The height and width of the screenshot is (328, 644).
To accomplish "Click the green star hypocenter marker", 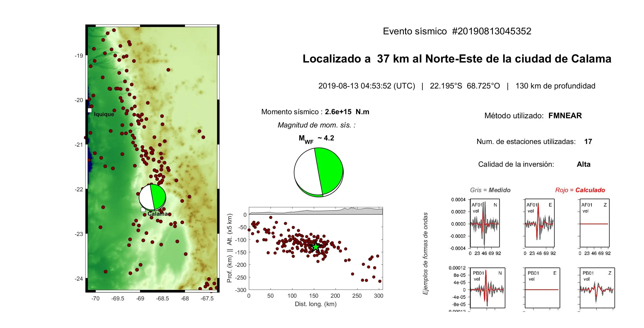I will 316,247.
